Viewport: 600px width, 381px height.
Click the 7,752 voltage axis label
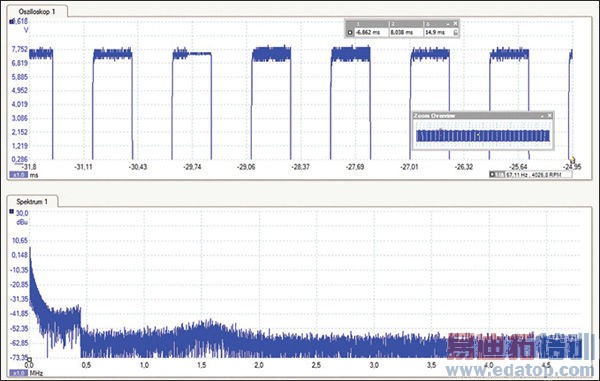point(20,49)
